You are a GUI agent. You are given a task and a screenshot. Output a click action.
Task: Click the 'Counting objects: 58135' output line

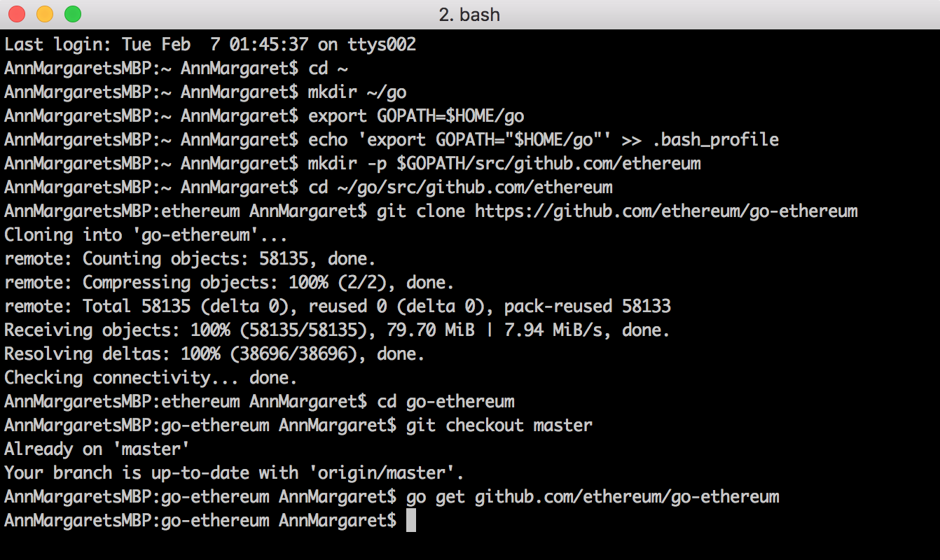tap(191, 259)
